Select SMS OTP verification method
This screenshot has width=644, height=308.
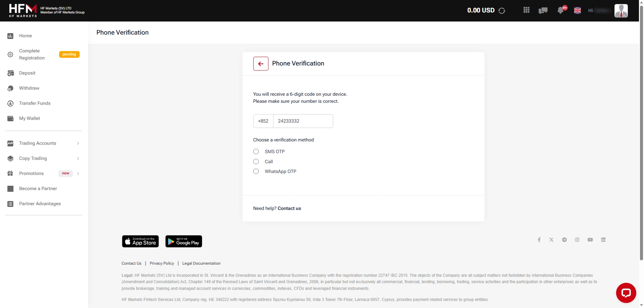(x=256, y=151)
